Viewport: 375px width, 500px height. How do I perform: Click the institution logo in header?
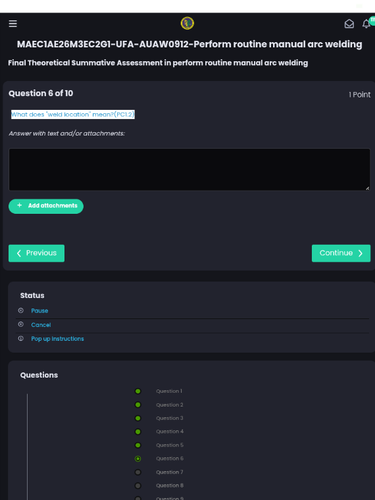click(187, 23)
